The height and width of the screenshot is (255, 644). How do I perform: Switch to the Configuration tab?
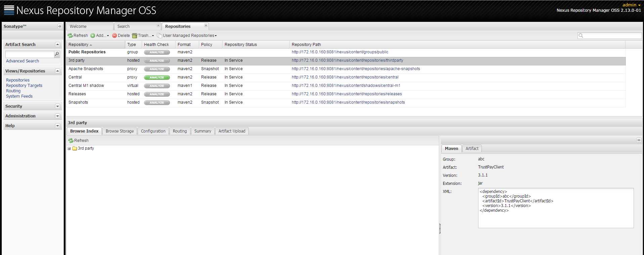(x=153, y=131)
